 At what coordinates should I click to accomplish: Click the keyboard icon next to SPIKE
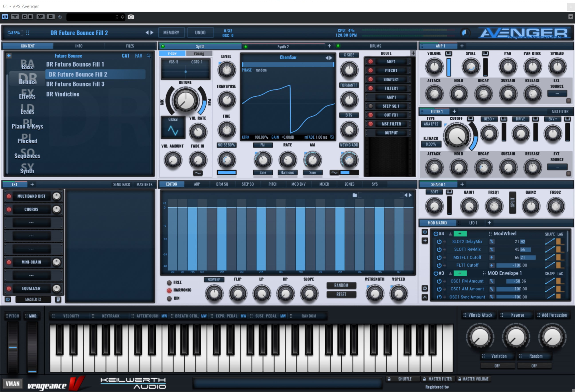coord(485,53)
